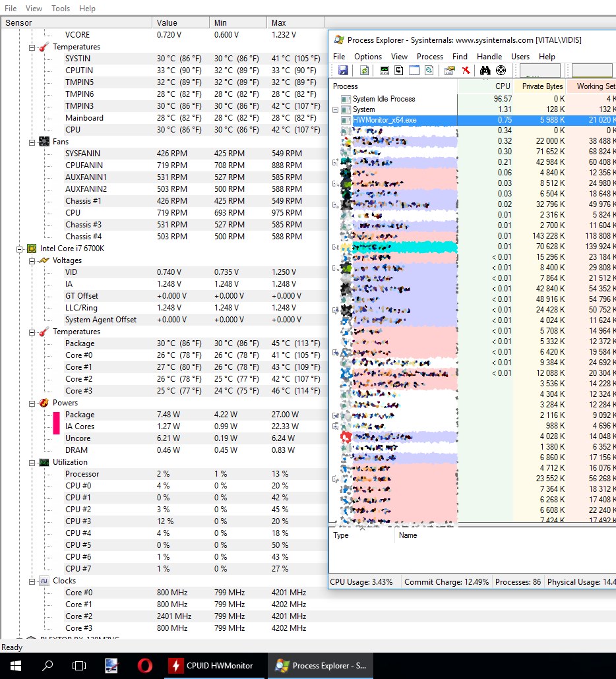616x679 pixels.
Task: Click the red X Kill Process icon
Action: (x=466, y=70)
